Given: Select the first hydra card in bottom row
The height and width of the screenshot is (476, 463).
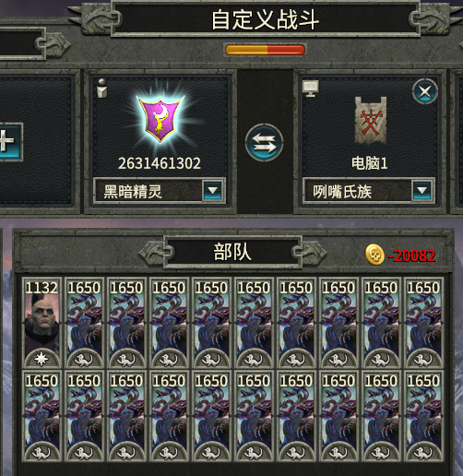Looking at the screenshot, I should [42, 416].
